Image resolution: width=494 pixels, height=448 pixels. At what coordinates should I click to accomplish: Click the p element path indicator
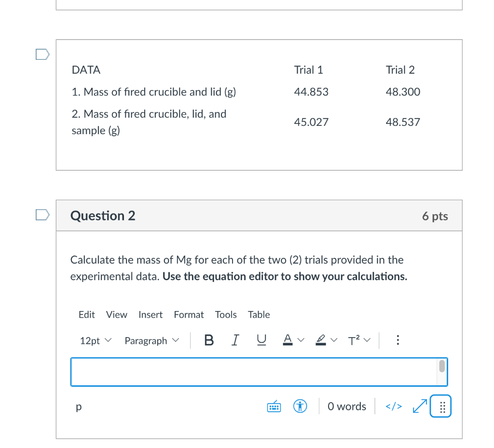tap(79, 407)
